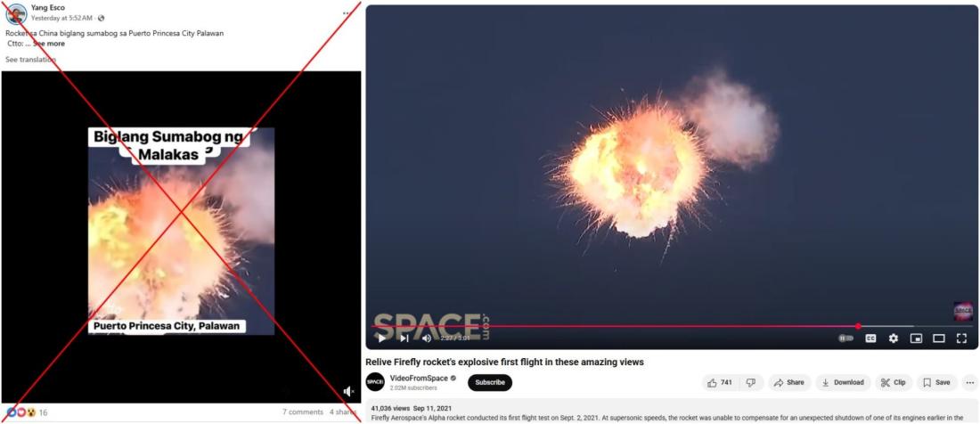Enter fullscreen mode
Screen dimensions: 980x424
pos(961,338)
